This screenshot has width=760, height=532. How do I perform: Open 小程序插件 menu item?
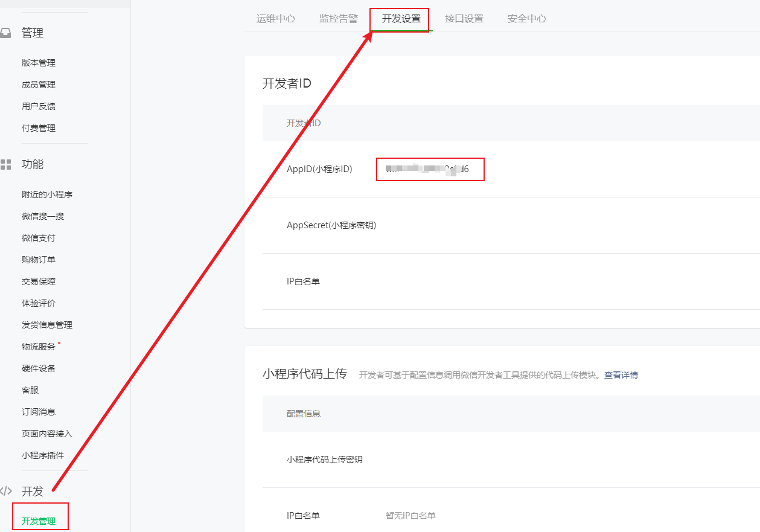pyautogui.click(x=43, y=455)
